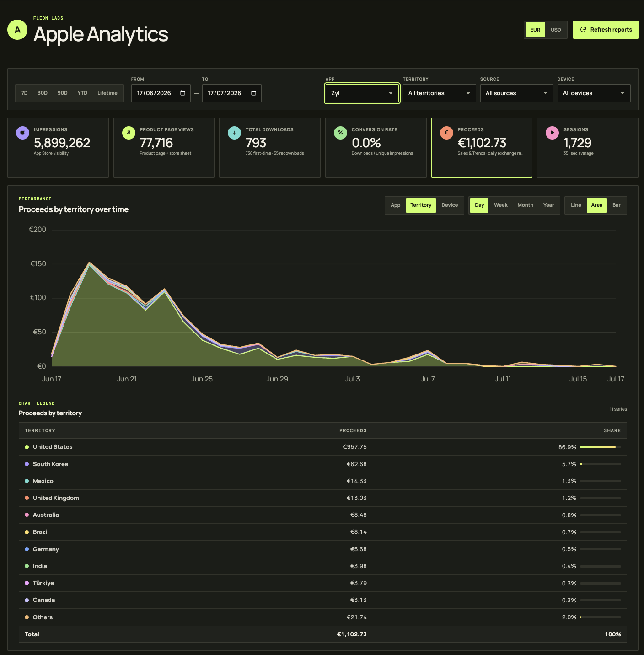Click the South Korea share bar
The width and height of the screenshot is (644, 655).
(x=601, y=464)
